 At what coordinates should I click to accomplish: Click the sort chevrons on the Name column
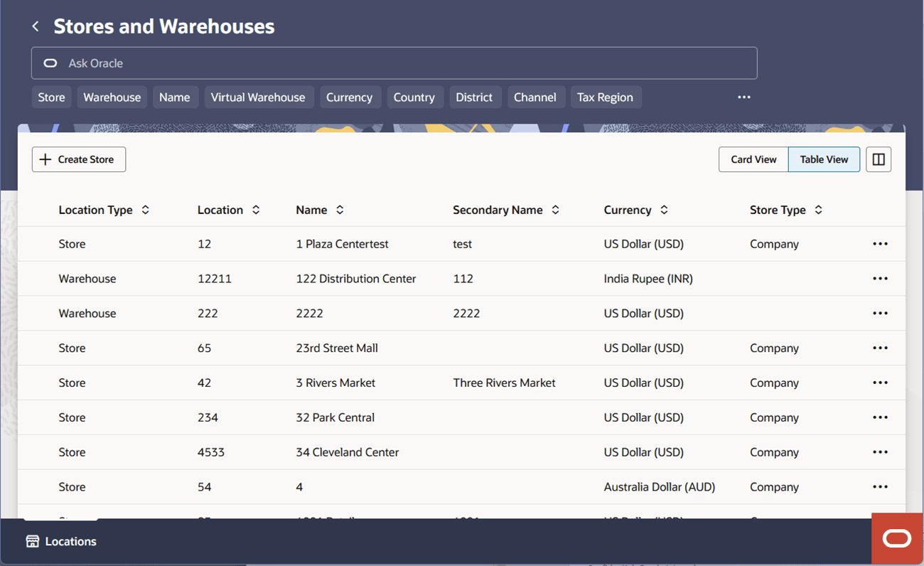(x=340, y=209)
